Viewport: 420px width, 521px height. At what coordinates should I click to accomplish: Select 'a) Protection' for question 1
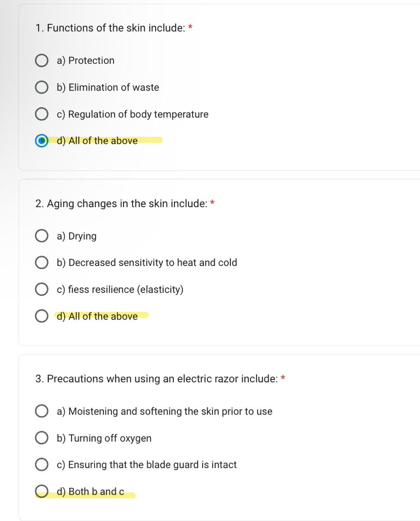click(42, 61)
